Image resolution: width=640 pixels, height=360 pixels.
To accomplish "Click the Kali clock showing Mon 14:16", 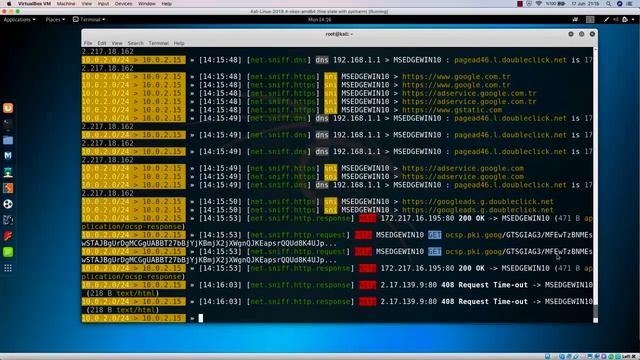I will [x=320, y=19].
